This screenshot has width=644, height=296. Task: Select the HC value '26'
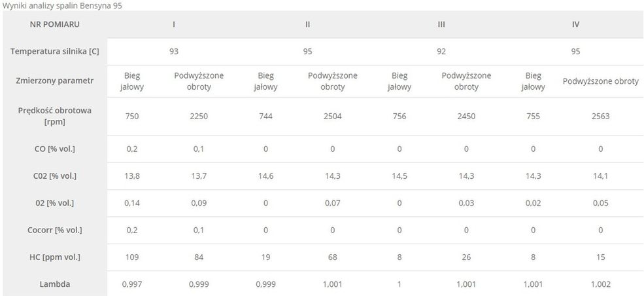coord(466,257)
